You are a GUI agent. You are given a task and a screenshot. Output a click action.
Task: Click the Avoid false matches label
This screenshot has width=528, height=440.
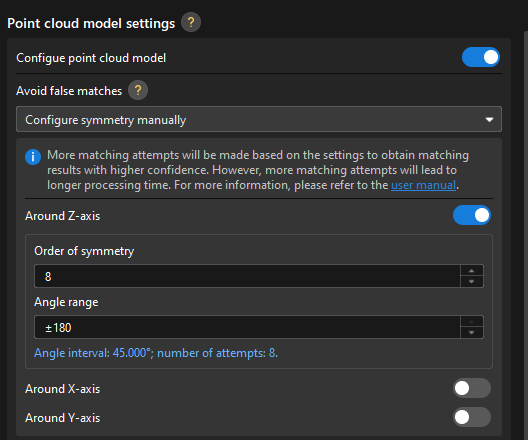[x=69, y=91]
